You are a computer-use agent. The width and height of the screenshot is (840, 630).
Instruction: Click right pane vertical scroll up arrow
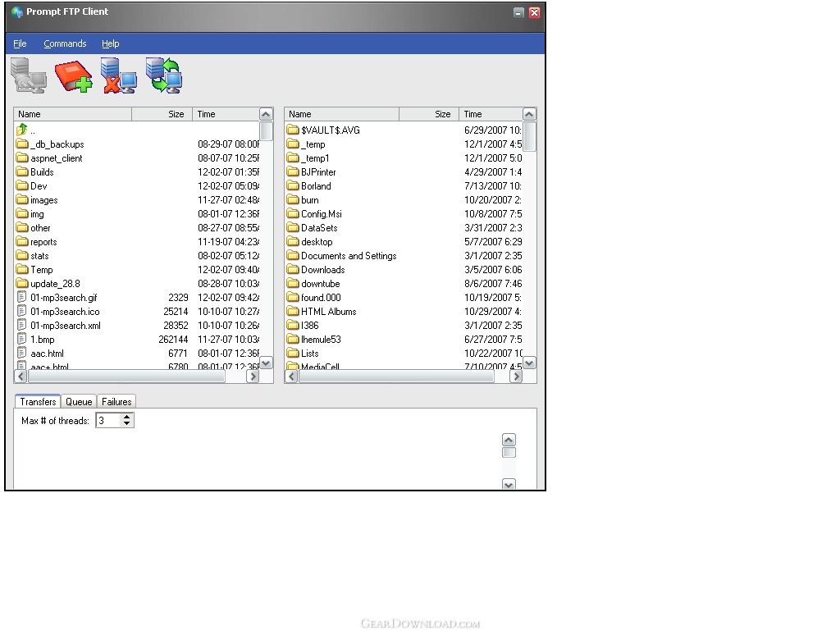529,114
